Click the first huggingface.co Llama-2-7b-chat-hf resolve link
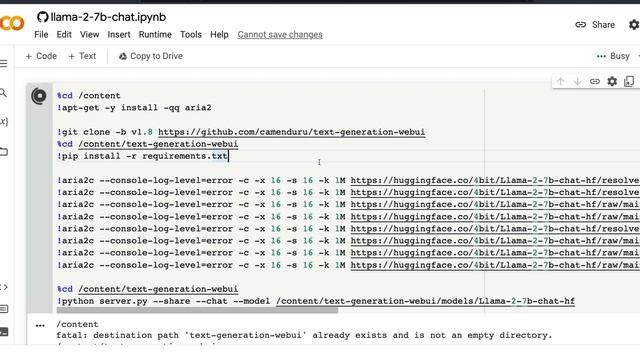 pos(495,180)
